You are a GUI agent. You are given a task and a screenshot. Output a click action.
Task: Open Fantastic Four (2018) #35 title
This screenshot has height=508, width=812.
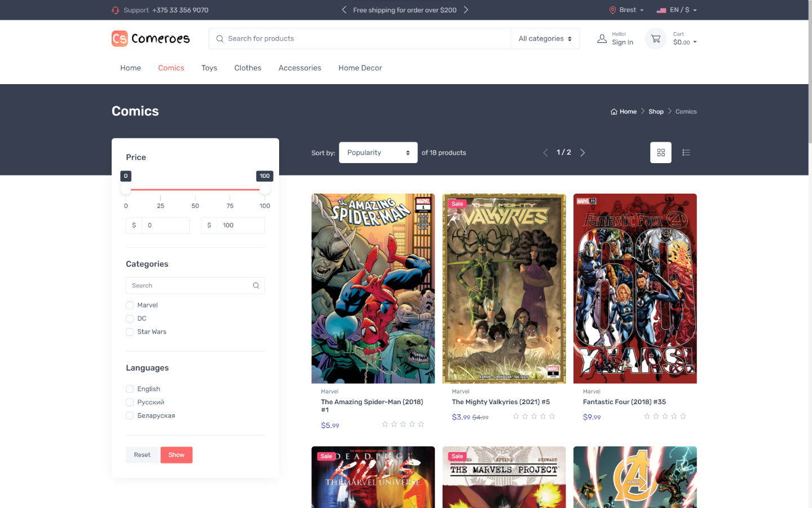tap(624, 402)
